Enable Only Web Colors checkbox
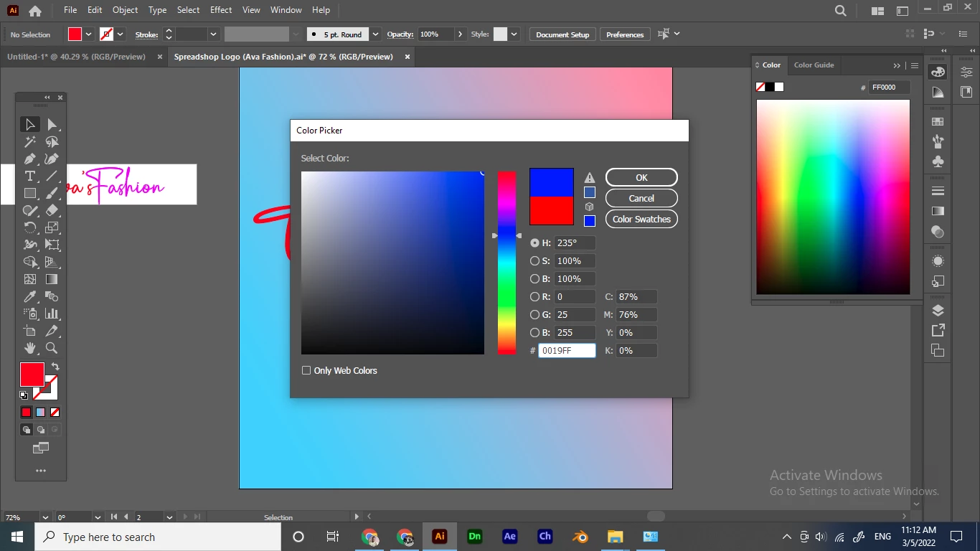The image size is (980, 551). point(306,371)
